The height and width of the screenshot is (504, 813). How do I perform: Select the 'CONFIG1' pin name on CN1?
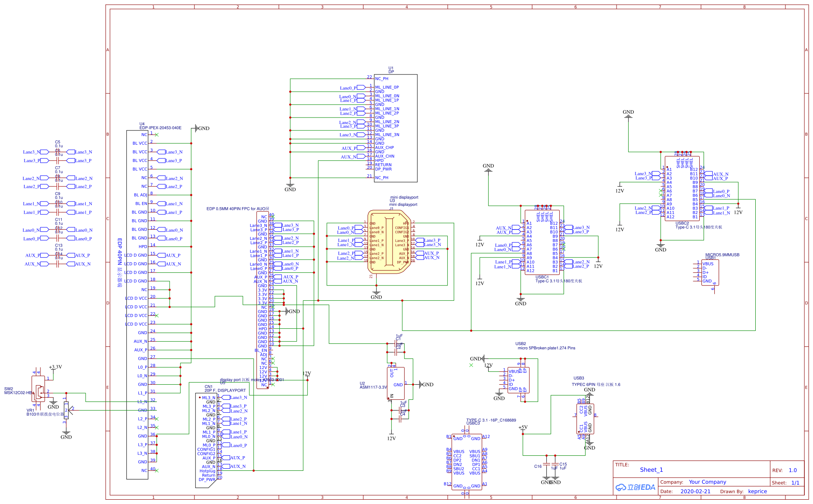[x=206, y=449]
